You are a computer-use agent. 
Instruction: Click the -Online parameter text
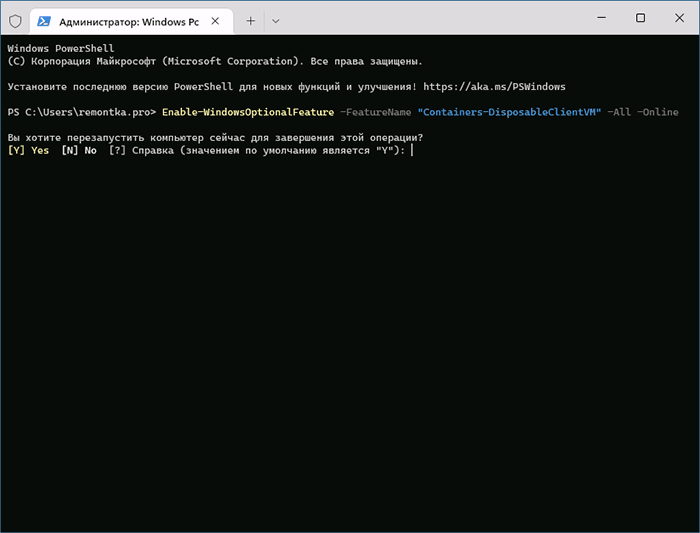658,112
